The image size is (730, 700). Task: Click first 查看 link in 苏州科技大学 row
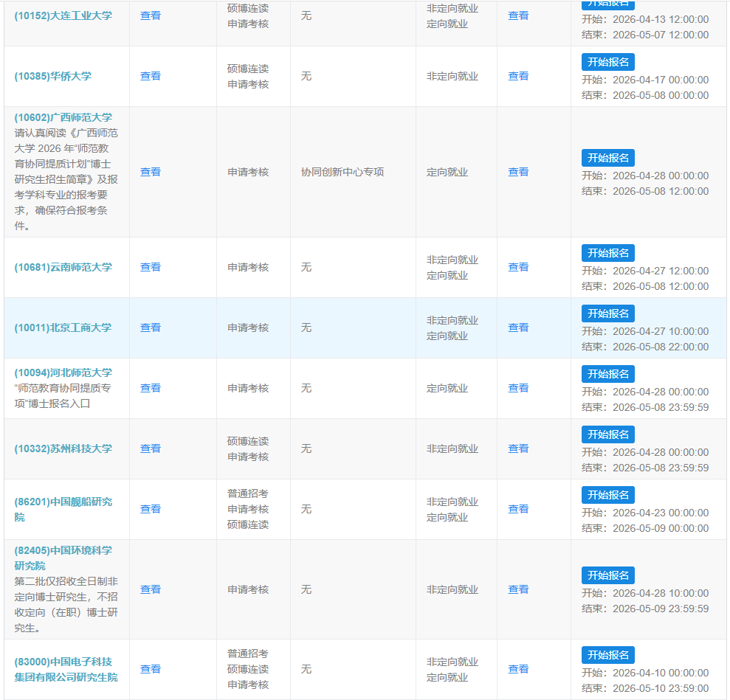(x=151, y=448)
